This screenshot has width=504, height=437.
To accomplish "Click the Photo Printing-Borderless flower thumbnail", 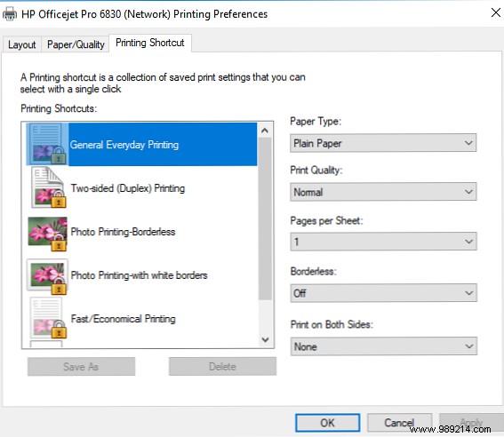I will tap(48, 234).
